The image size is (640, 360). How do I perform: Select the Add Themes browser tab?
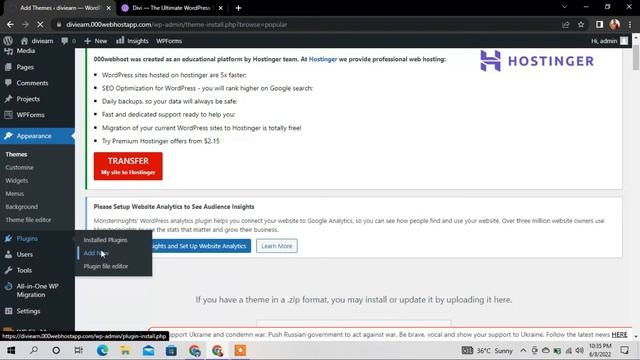pyautogui.click(x=60, y=8)
